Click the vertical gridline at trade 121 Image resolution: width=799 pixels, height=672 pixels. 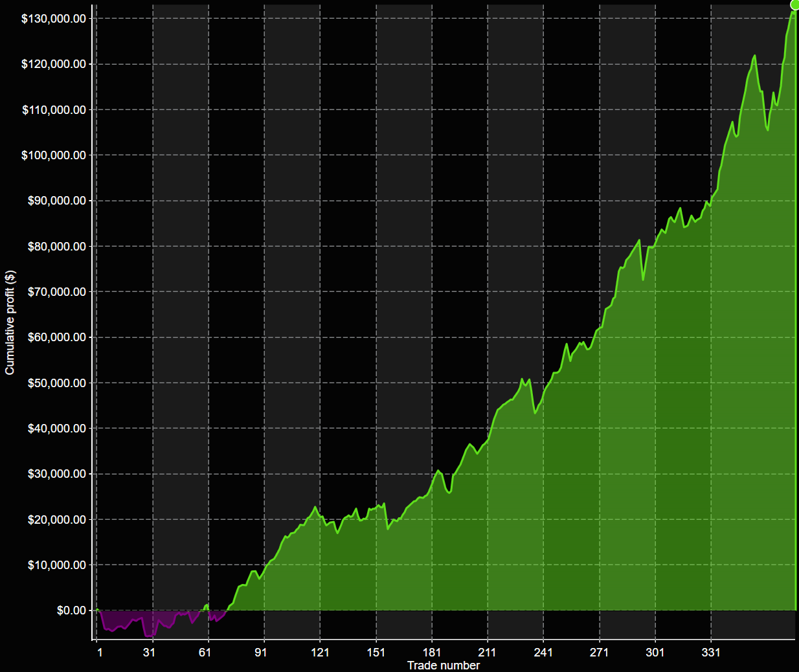click(320, 324)
